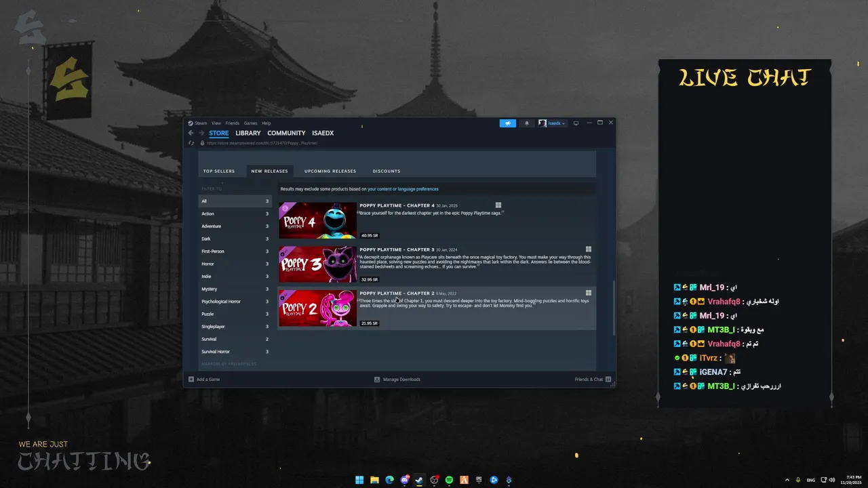This screenshot has width=868, height=488.
Task: Click the diamond-shaped taskbar icon
Action: 509,480
